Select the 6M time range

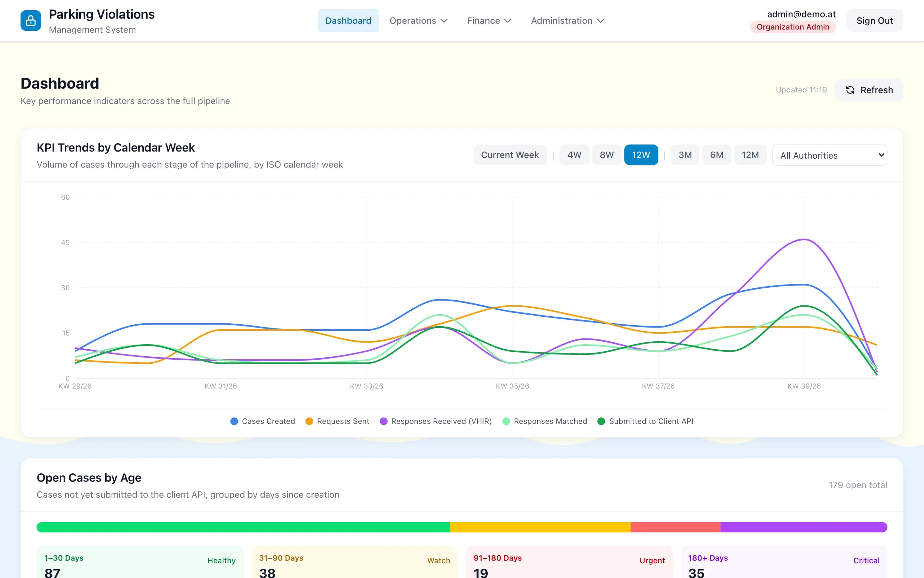pos(717,155)
